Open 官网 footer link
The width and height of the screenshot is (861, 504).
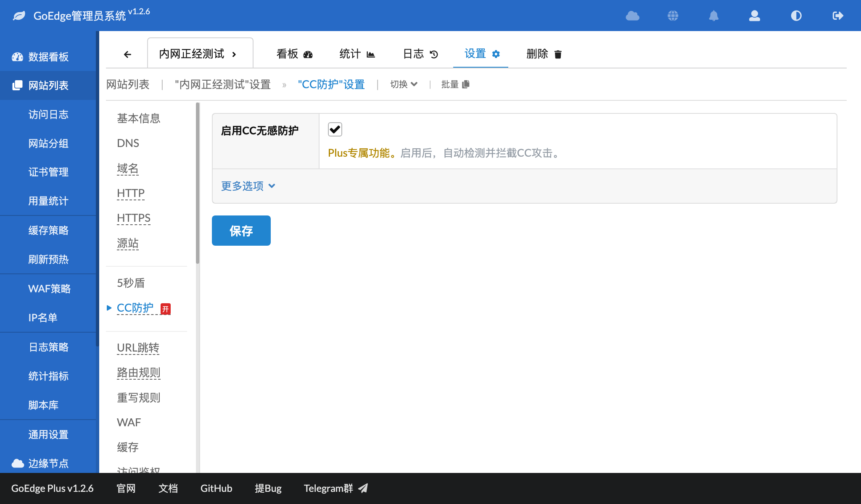(x=126, y=488)
